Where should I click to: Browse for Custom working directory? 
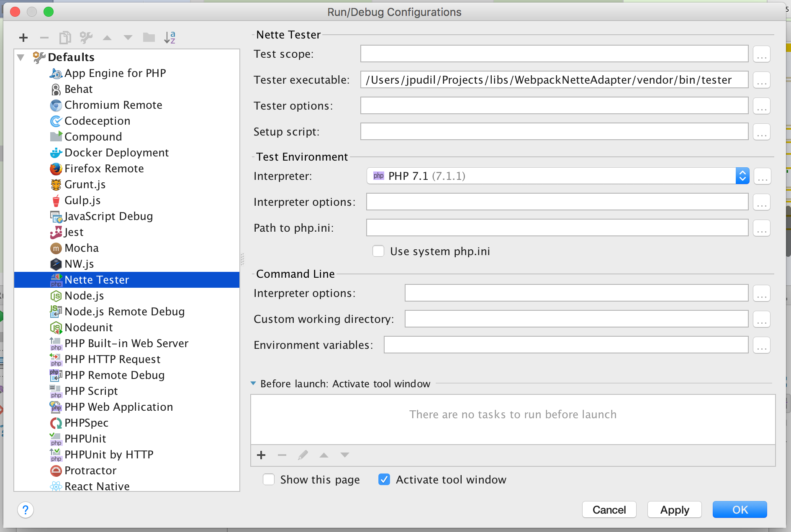click(x=762, y=319)
